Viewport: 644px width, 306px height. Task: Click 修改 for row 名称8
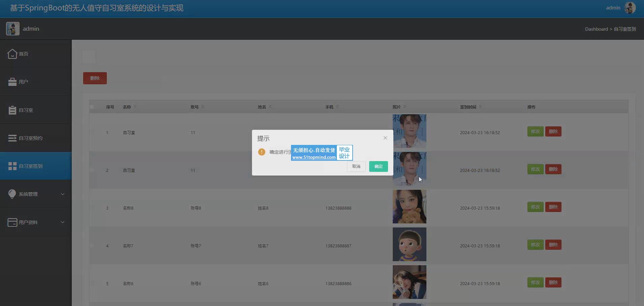pyautogui.click(x=536, y=207)
